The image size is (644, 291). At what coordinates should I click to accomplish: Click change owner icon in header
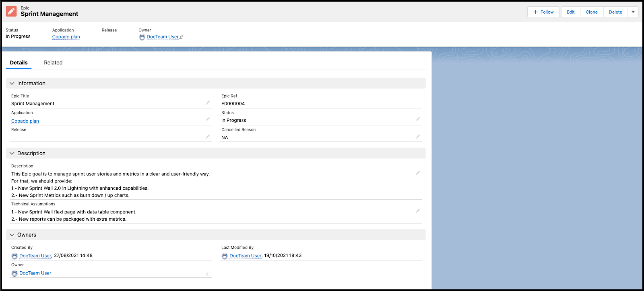tap(182, 37)
